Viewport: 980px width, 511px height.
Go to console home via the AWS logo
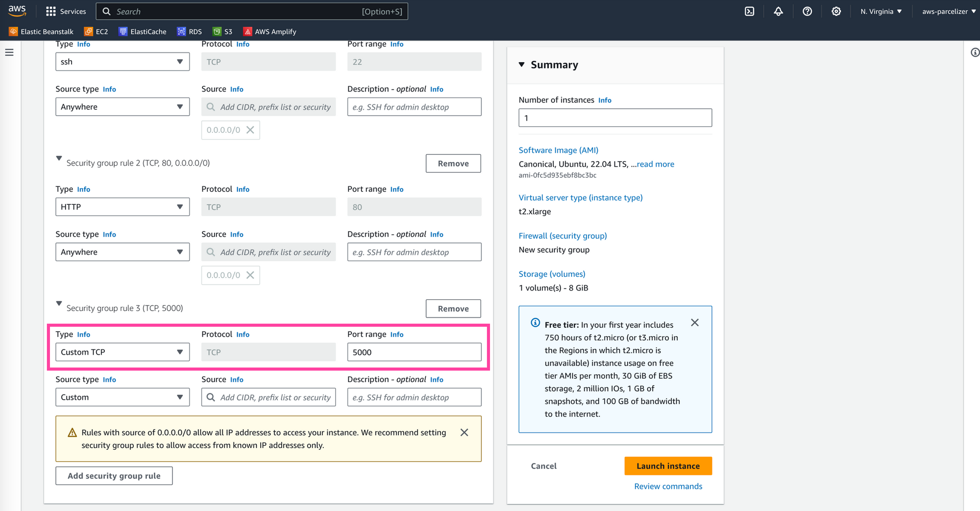17,11
